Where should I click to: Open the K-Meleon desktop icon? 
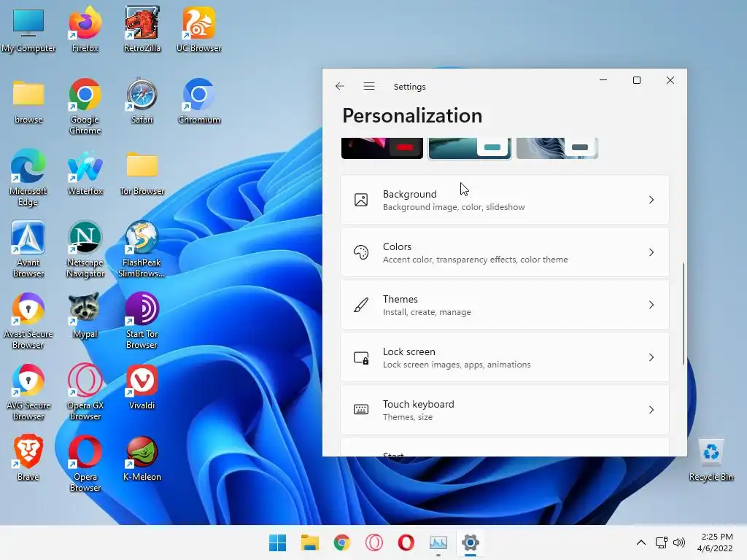(142, 459)
